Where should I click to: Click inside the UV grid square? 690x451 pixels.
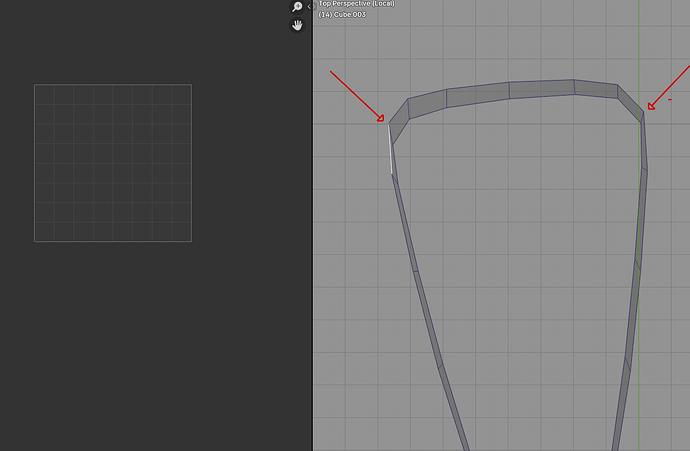113,163
